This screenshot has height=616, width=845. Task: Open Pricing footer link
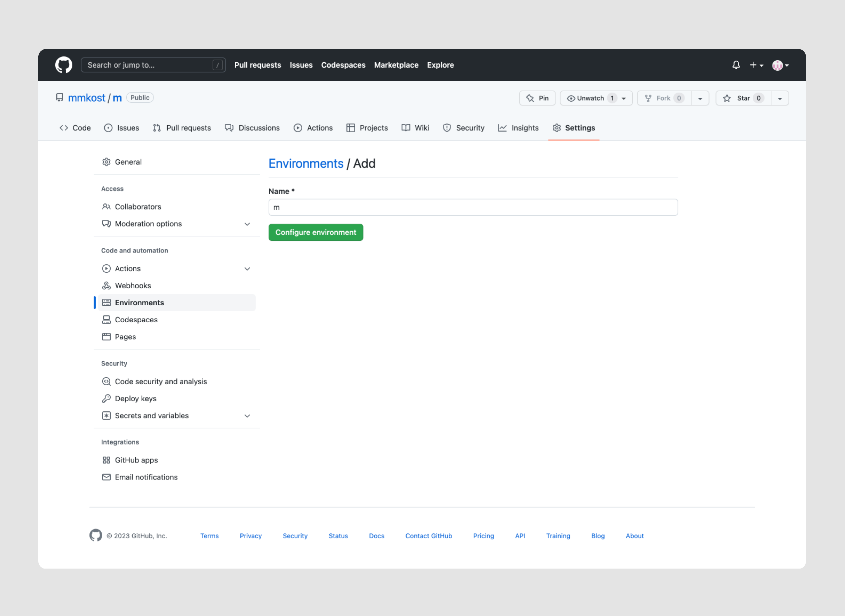(x=483, y=536)
